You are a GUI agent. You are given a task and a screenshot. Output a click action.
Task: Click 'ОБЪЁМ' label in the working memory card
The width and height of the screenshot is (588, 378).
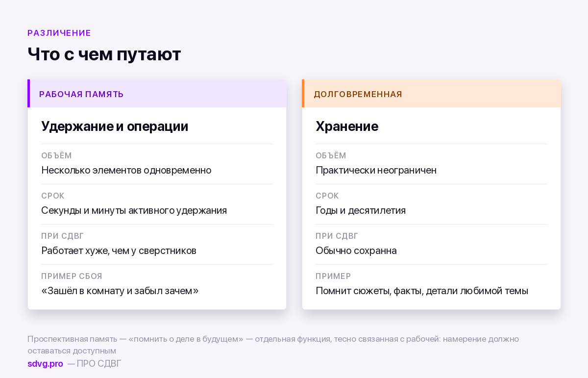(56, 156)
